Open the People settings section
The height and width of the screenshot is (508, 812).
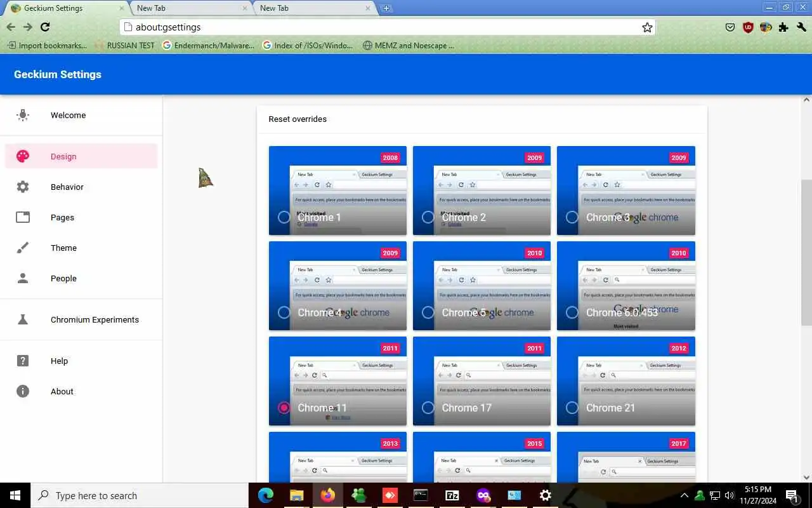(81, 278)
